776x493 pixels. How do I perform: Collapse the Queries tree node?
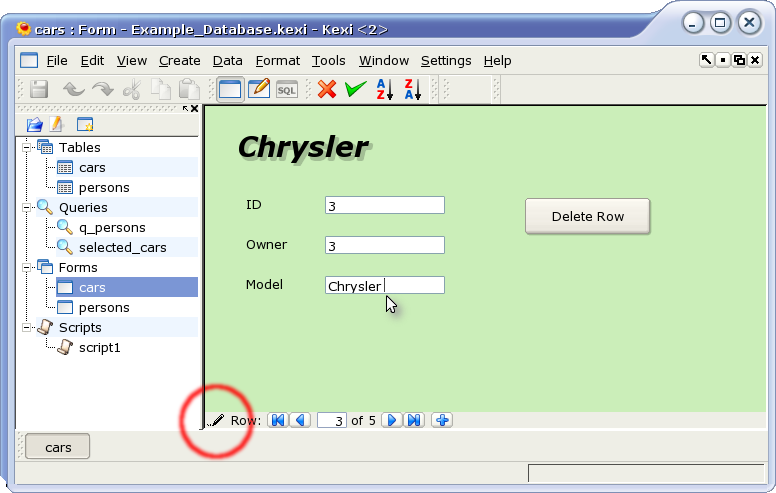26,207
